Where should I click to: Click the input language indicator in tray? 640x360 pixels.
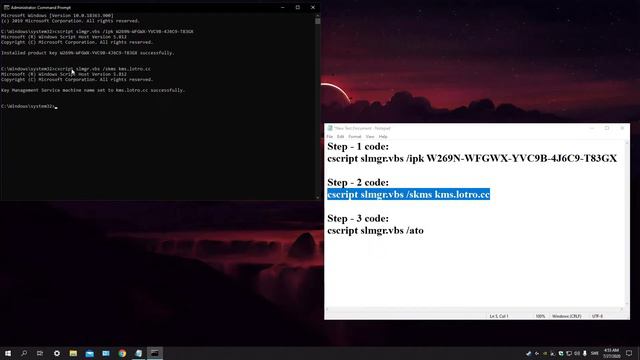(x=594, y=353)
